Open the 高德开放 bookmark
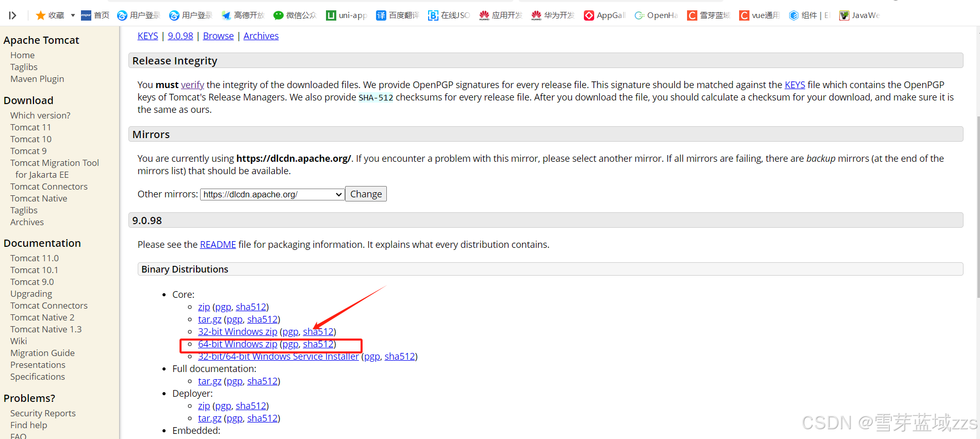Viewport: 980px width, 439px height. (243, 15)
